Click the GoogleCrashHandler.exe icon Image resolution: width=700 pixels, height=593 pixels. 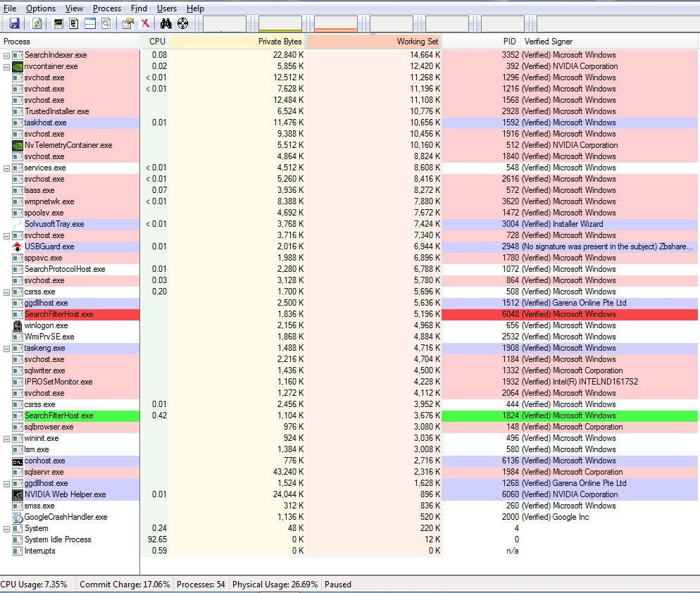pyautogui.click(x=18, y=517)
